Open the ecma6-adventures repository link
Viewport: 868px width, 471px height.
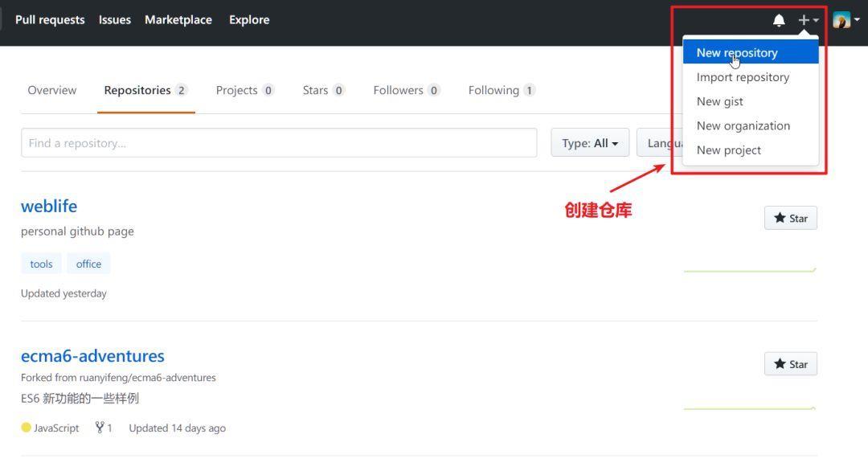click(92, 356)
